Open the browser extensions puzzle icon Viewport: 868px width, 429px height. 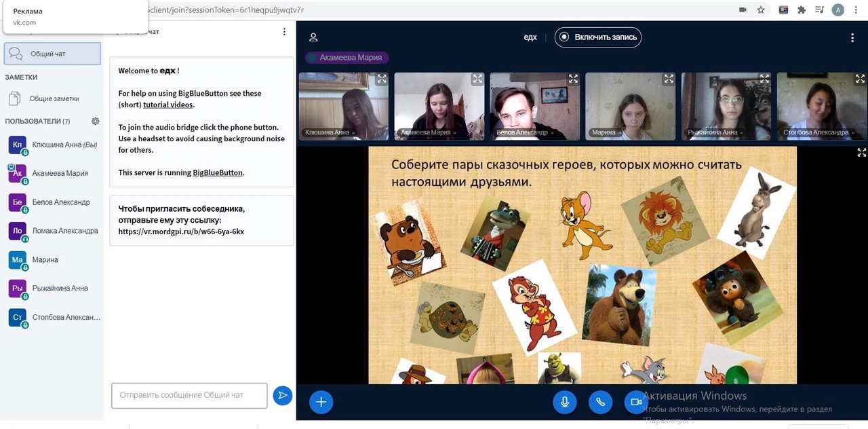[x=802, y=10]
